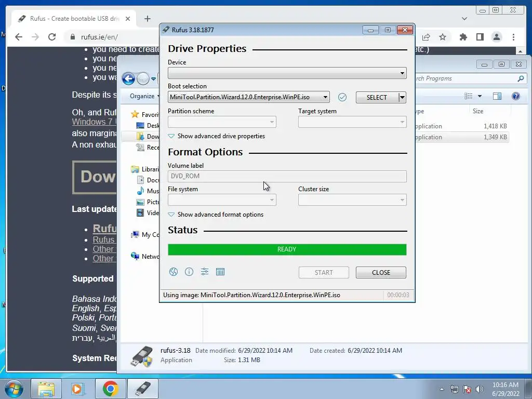532x399 pixels.
Task: Select the Rufus - Create bootable USB tab
Action: coord(74,19)
